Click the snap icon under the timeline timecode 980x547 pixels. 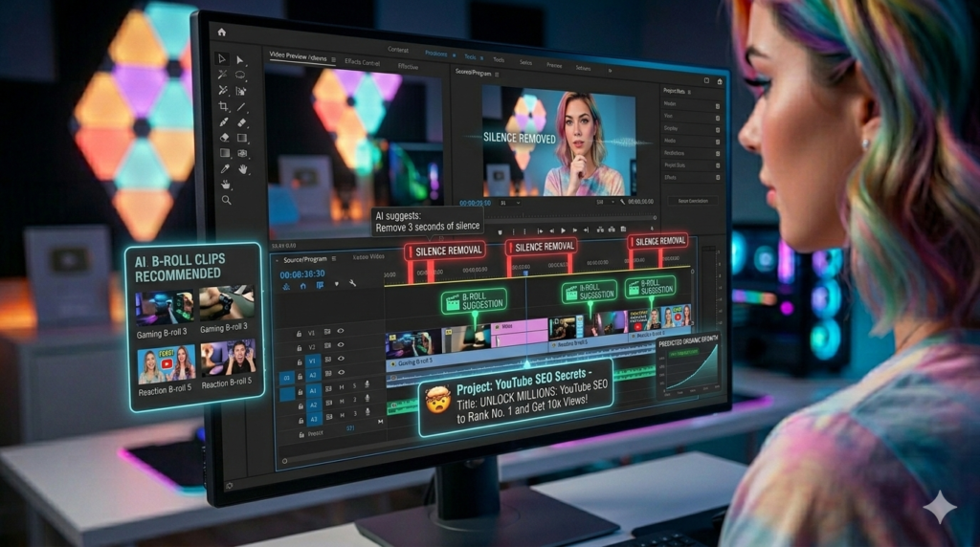coord(286,286)
